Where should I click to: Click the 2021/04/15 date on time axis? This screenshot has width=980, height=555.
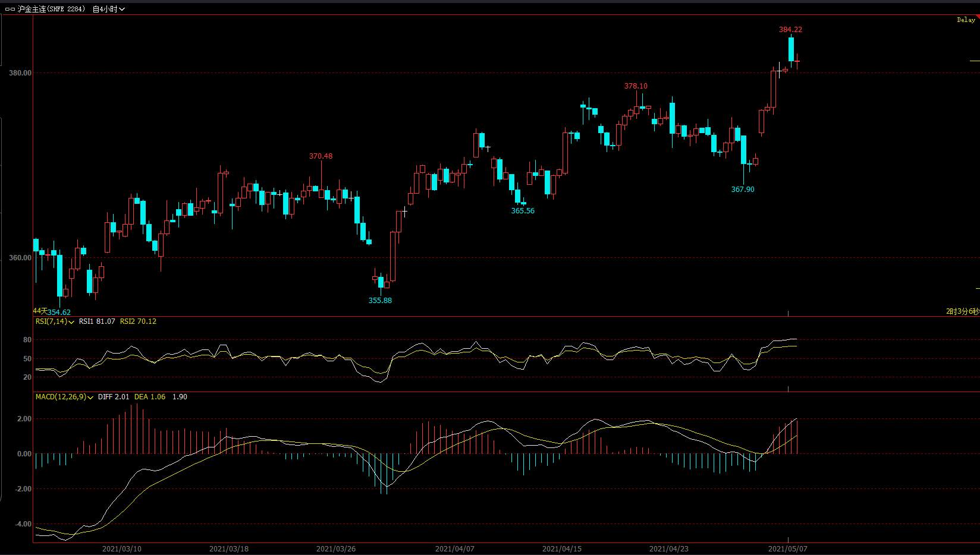[562, 549]
